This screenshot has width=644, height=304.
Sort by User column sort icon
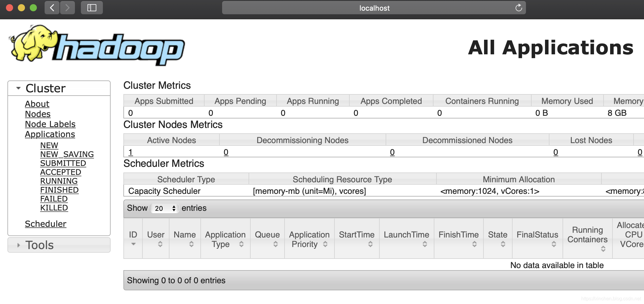[160, 244]
